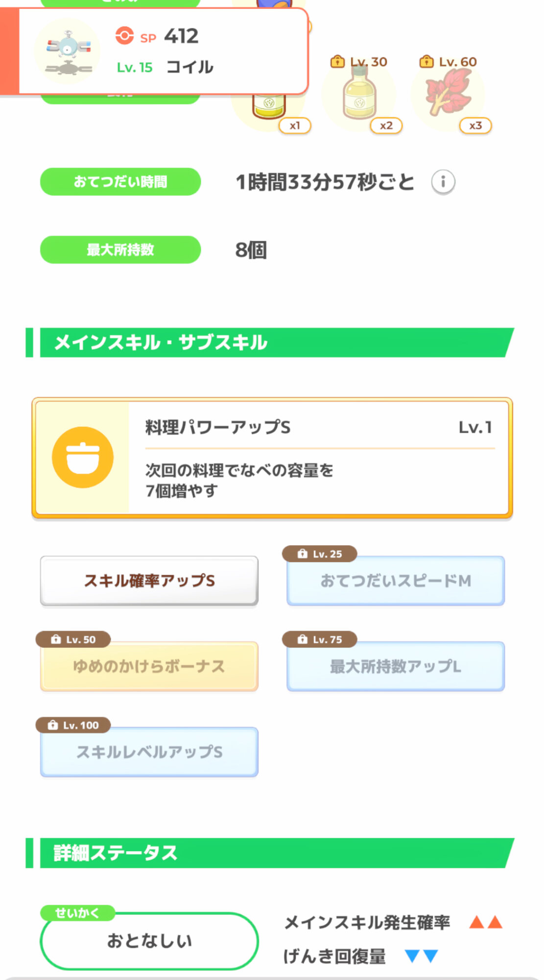Tap the おてつだい時間 green label

coord(120,182)
